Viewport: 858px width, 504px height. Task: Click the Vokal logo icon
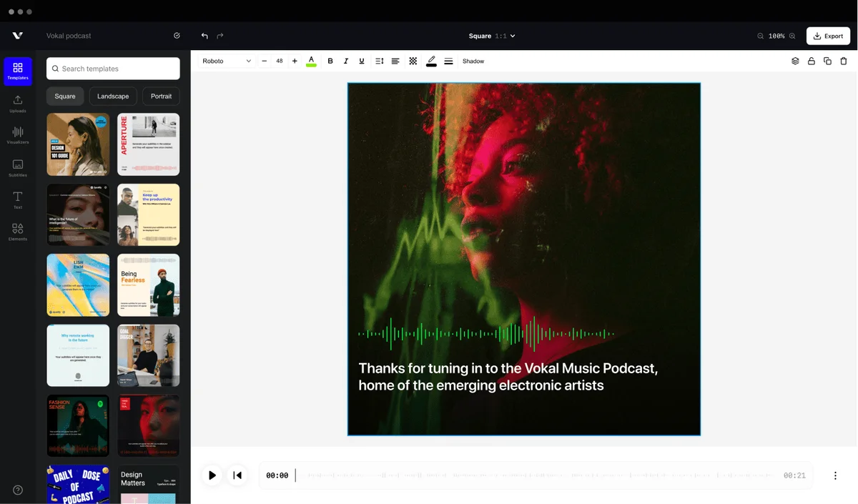click(x=18, y=36)
